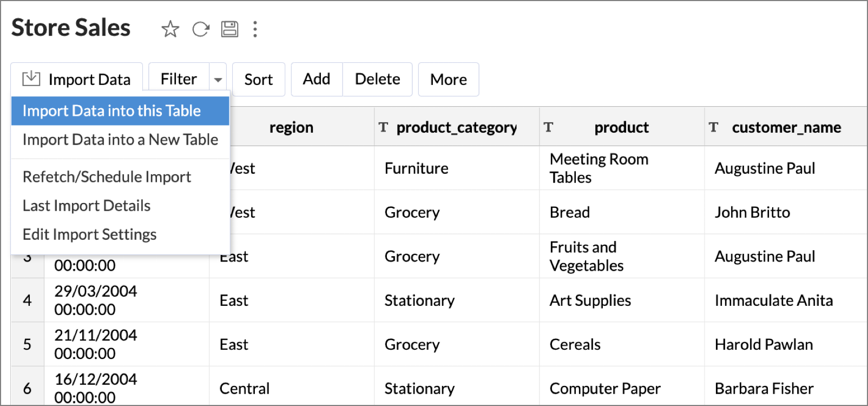Image resolution: width=868 pixels, height=406 pixels.
Task: Click the customer_name column header
Action: pyautogui.click(x=786, y=128)
